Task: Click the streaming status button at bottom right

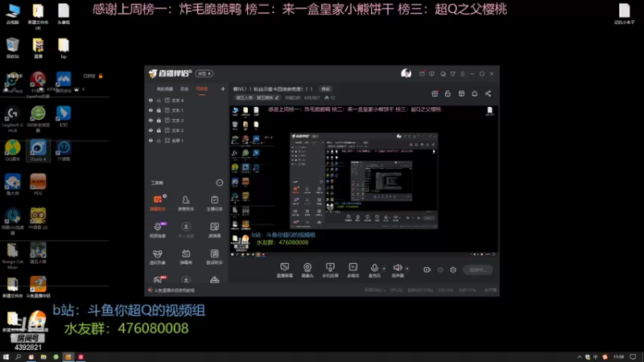Action: (477, 269)
